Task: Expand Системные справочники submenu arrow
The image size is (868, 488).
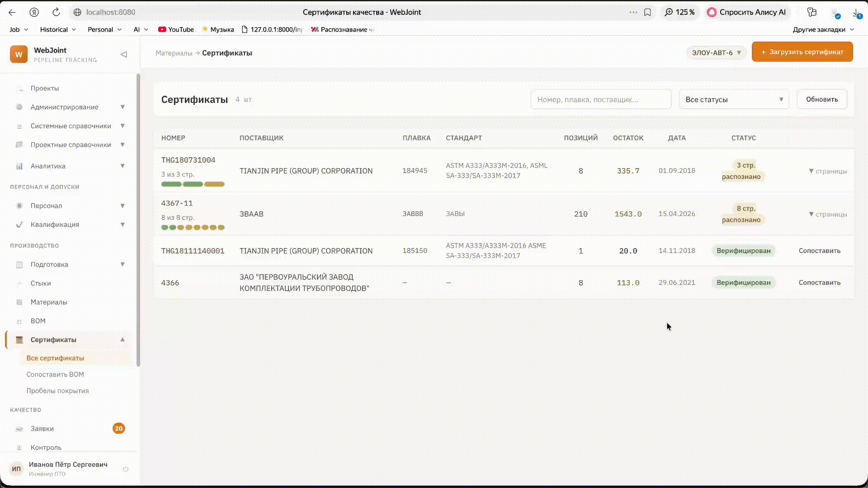Action: [123, 126]
